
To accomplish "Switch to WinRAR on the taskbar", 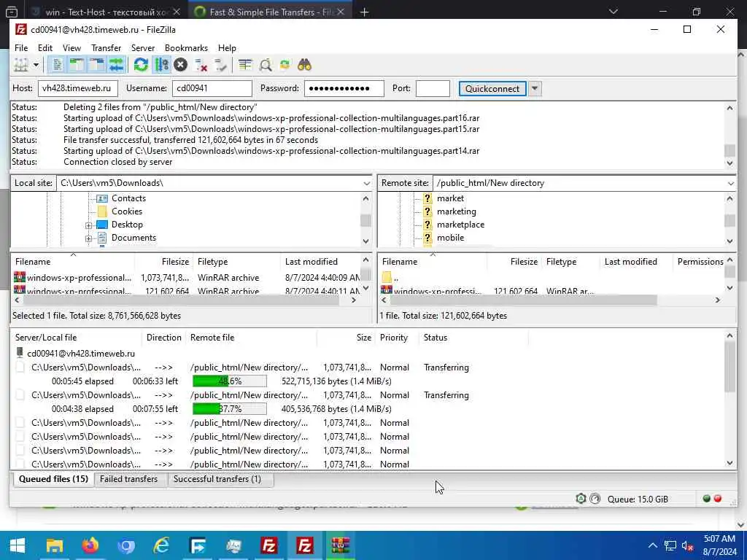I will coord(341,545).
